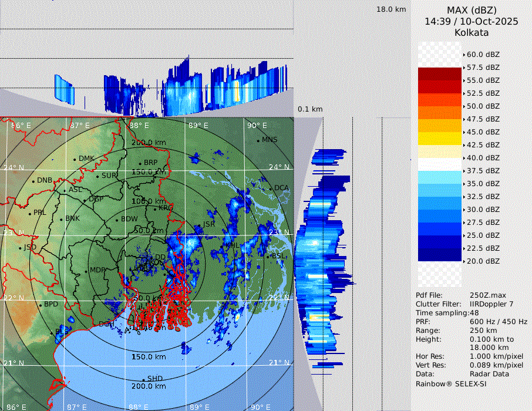Click the 18.0 km height label
Image resolution: width=532 pixels, height=411 pixels.
391,9
